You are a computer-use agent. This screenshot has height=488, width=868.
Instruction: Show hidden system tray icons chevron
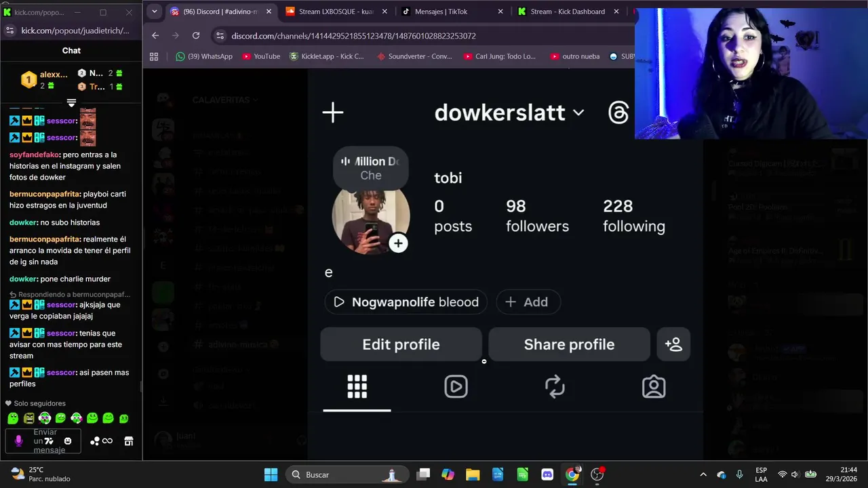[x=703, y=474]
